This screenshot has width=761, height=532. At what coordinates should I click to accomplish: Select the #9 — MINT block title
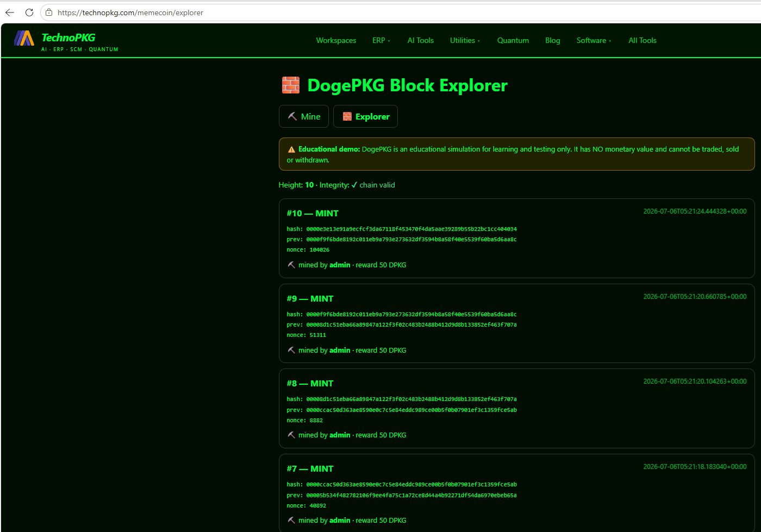click(x=310, y=299)
